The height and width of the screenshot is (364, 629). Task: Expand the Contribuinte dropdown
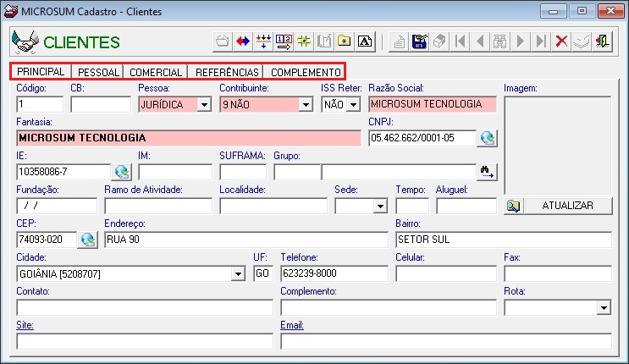click(306, 105)
